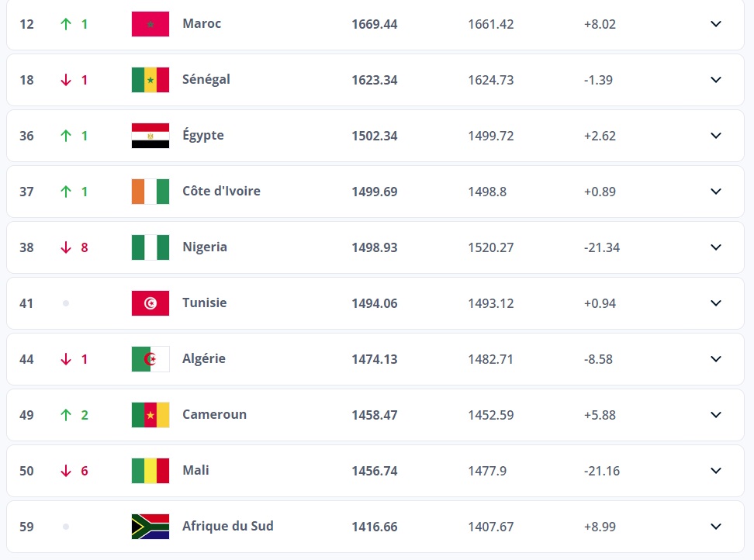
Task: Expand the Mali ranking details
Action: [716, 471]
